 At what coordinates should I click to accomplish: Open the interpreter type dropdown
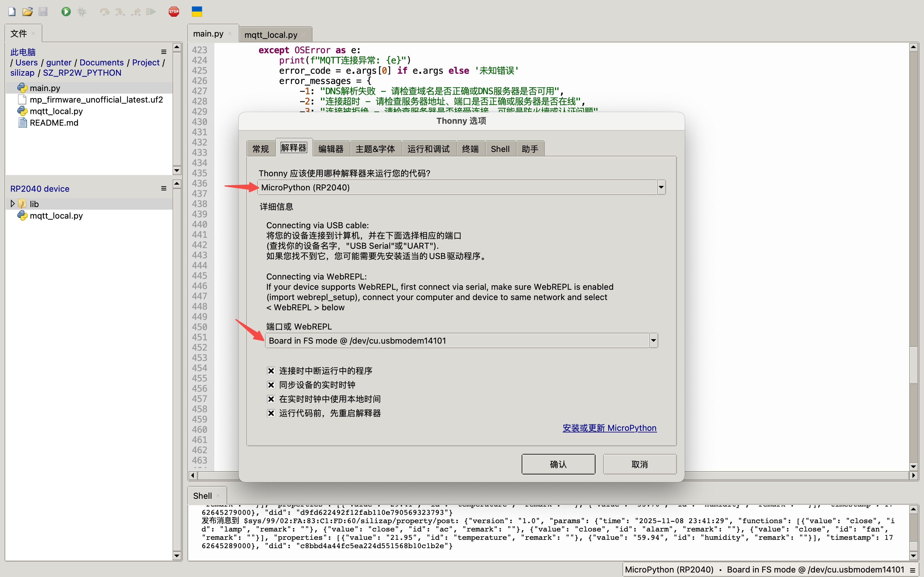coord(660,187)
